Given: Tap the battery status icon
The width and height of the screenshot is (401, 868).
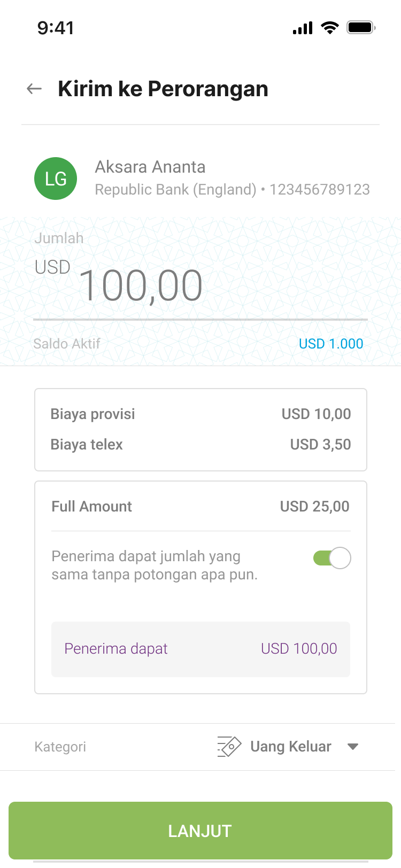Looking at the screenshot, I should pyautogui.click(x=361, y=27).
